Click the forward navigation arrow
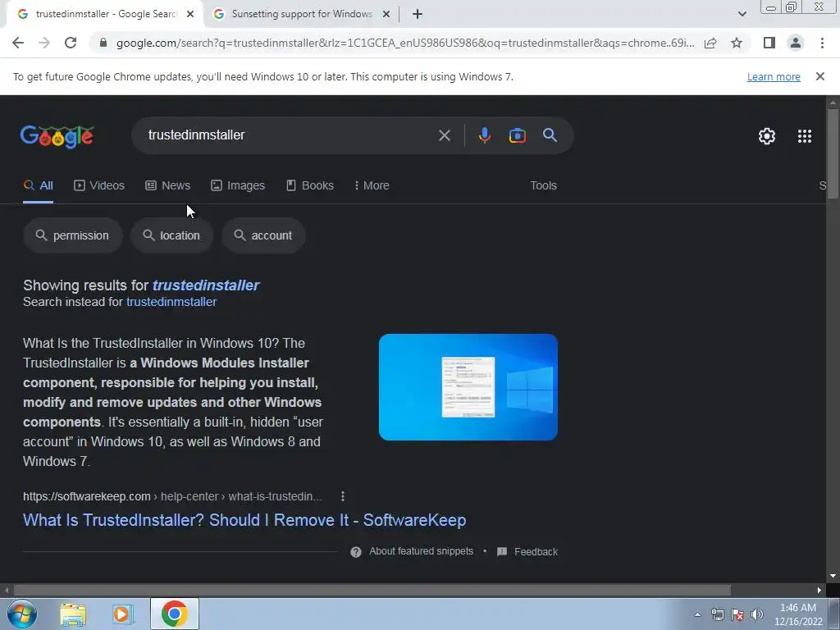This screenshot has width=840, height=630. click(44, 43)
